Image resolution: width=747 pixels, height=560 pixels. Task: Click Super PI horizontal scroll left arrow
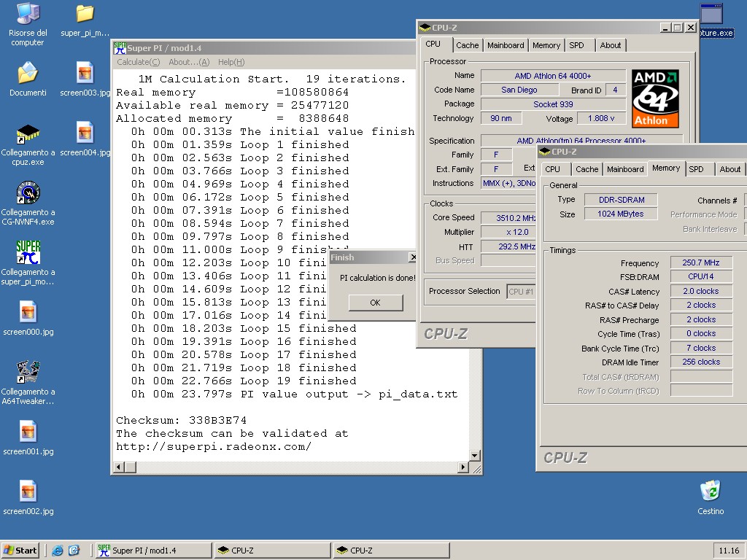[x=119, y=467]
